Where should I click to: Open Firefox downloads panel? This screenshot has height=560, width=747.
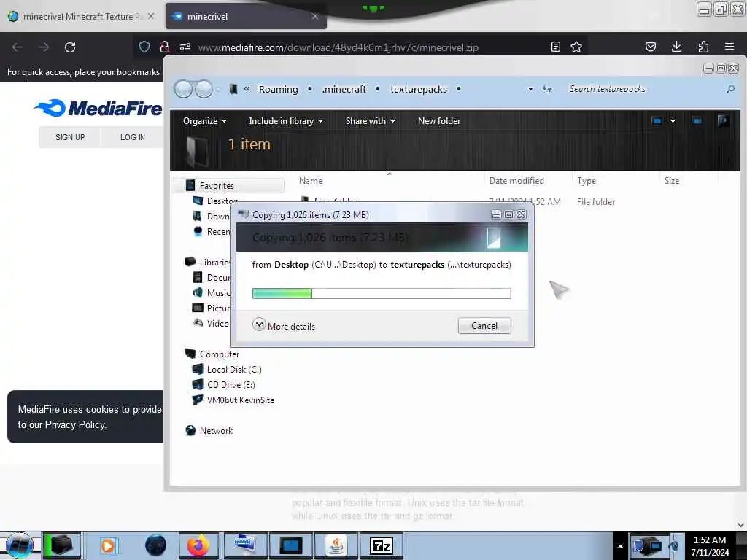tap(676, 47)
